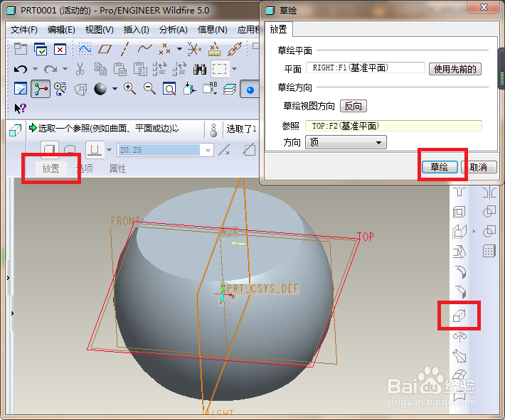Screen dimensions: 505x420
Task: Click the 取消 button in dialog
Action: (479, 167)
